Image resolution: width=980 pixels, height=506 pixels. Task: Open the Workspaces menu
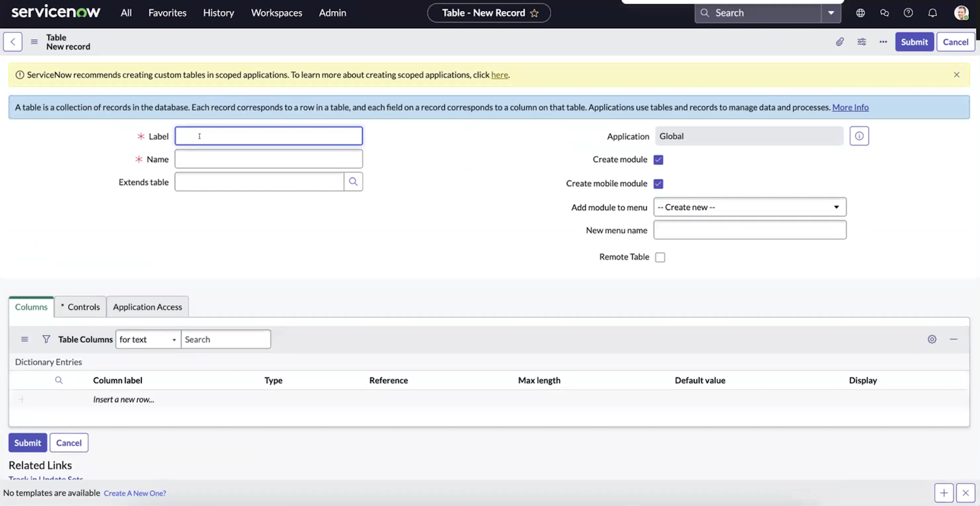tap(276, 13)
